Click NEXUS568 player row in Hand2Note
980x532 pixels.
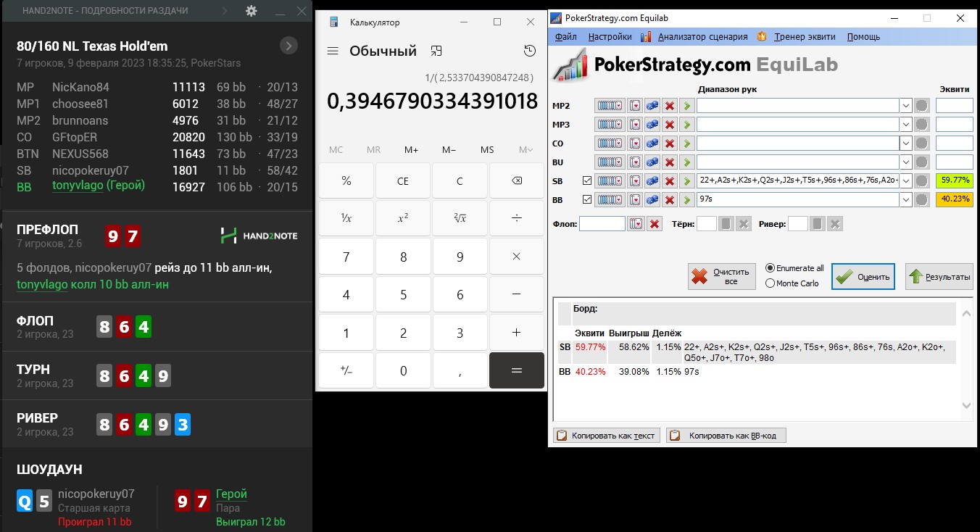(156, 154)
